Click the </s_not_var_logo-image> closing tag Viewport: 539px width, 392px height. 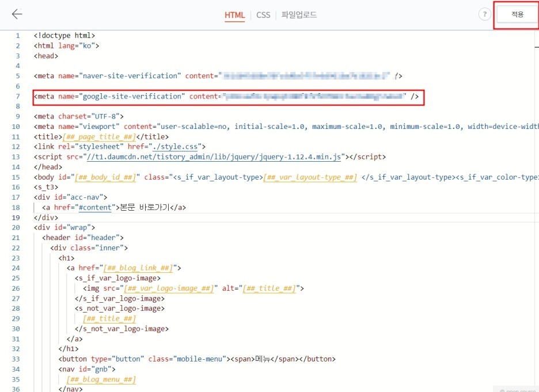pos(122,329)
